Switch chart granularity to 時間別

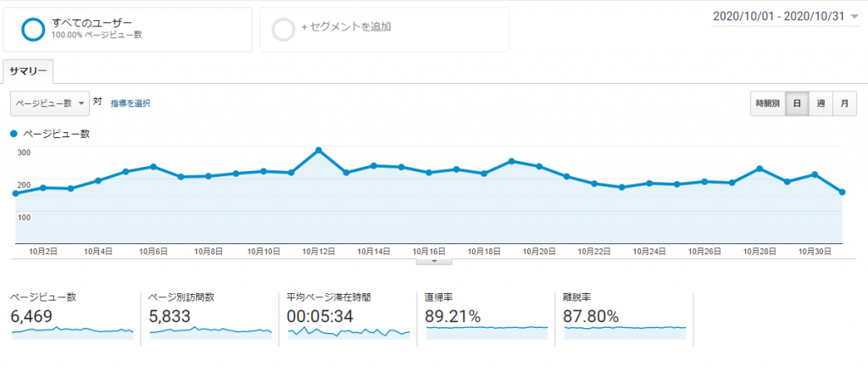coord(767,103)
